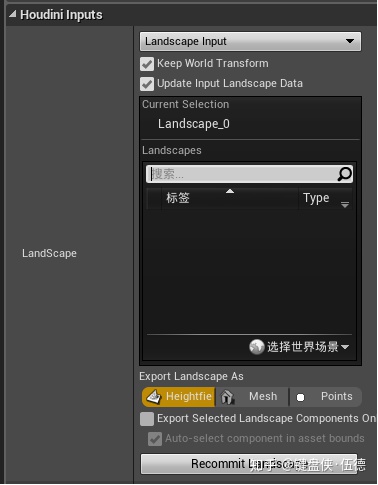The height and width of the screenshot is (485, 378).
Task: Click the globe icon beside 选择世界场景
Action: point(256,347)
